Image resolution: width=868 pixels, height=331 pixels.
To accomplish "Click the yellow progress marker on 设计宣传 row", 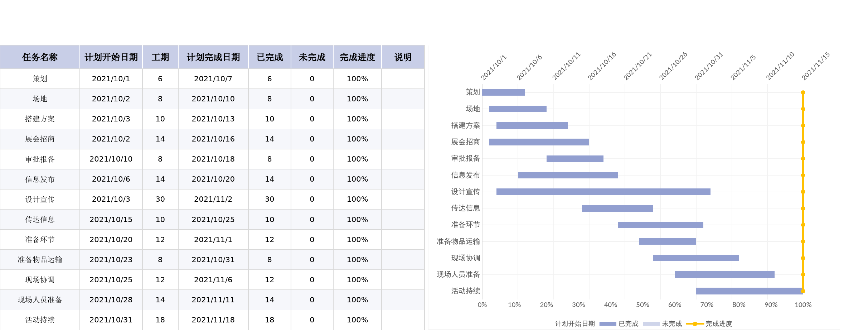I will coord(803,192).
